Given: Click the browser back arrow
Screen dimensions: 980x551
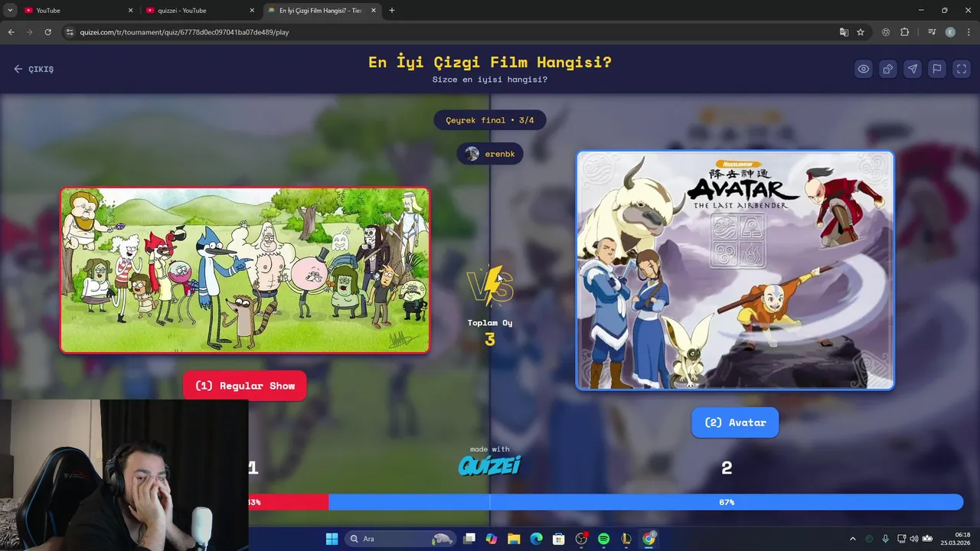Looking at the screenshot, I should (11, 32).
